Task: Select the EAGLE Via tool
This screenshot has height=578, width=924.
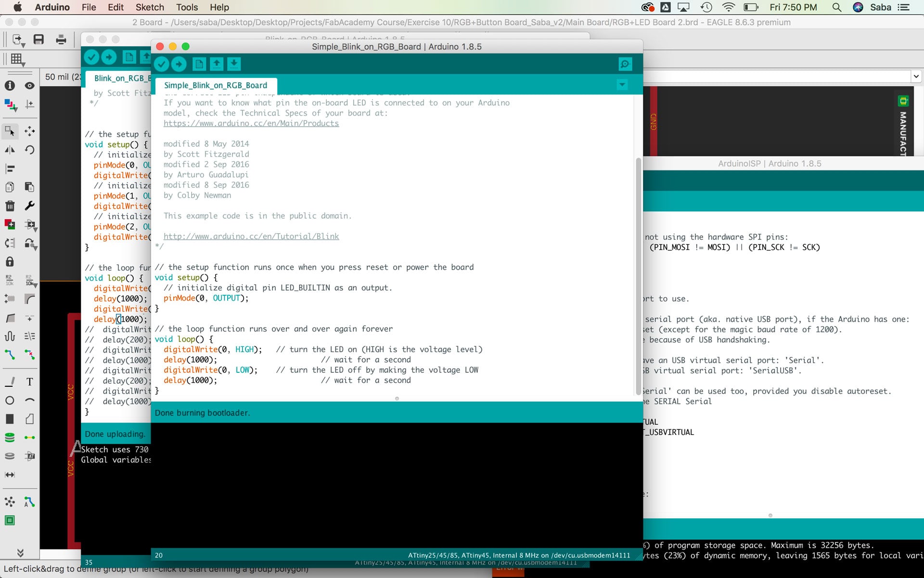Action: 10,437
